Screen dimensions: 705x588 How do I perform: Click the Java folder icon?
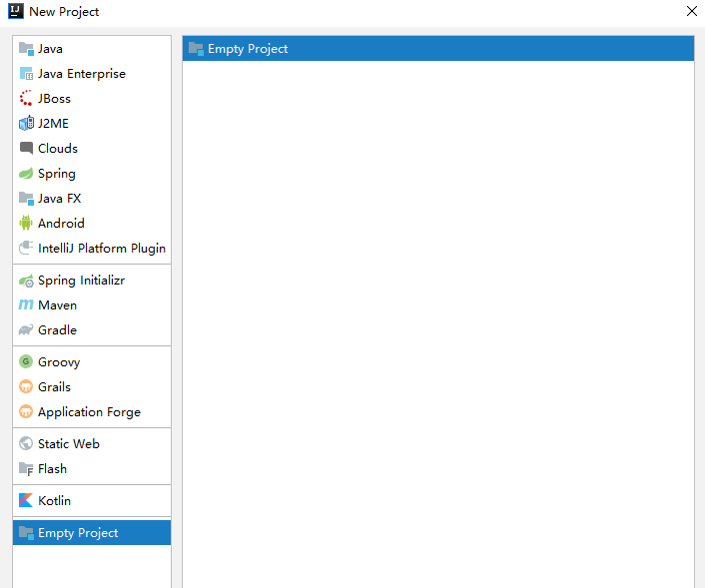[x=26, y=49]
